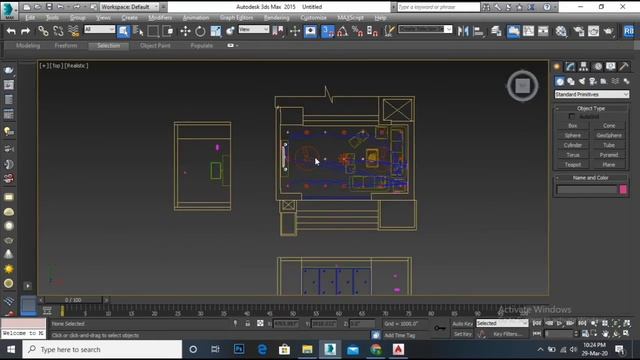640x360 pixels.
Task: Click the Render Production teapot icon
Action: click(x=609, y=31)
